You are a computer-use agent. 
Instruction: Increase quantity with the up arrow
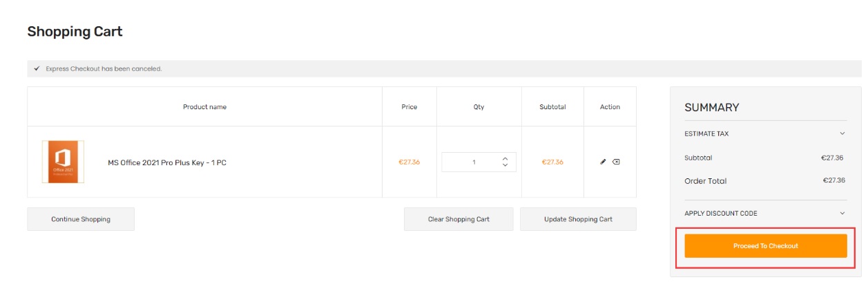pyautogui.click(x=505, y=158)
